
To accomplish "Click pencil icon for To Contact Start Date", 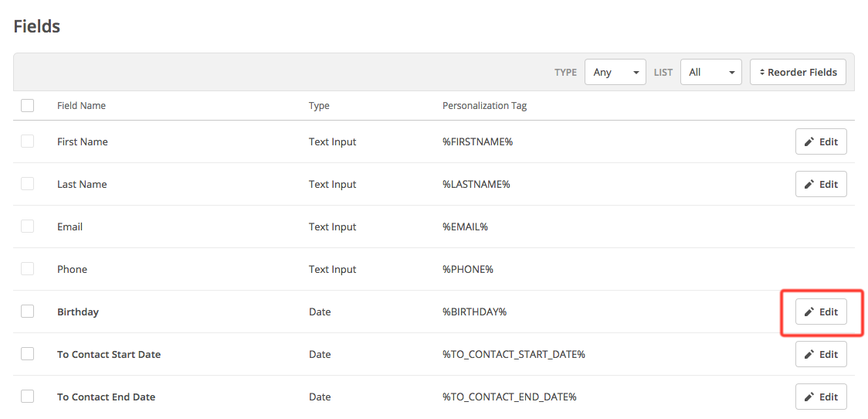I will [x=809, y=355].
